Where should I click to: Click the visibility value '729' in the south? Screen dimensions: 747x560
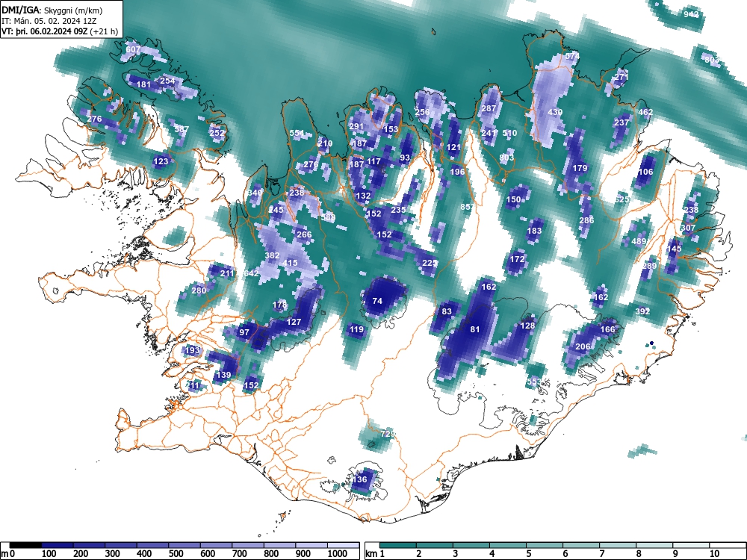(x=388, y=433)
